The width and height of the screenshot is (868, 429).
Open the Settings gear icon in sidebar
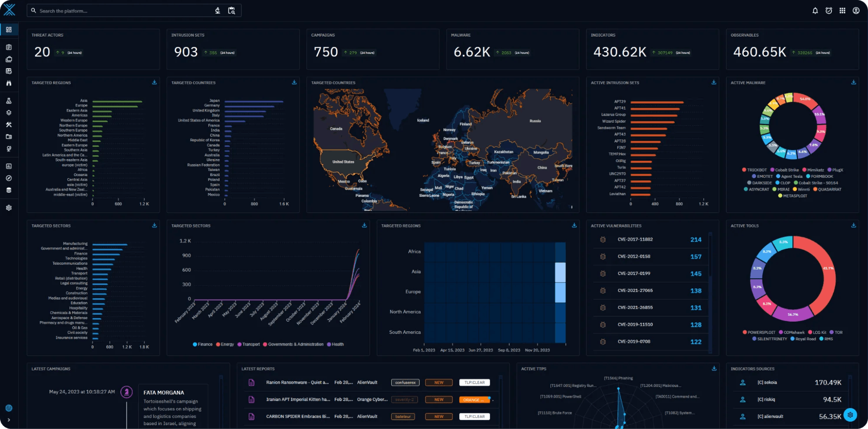coord(9,208)
